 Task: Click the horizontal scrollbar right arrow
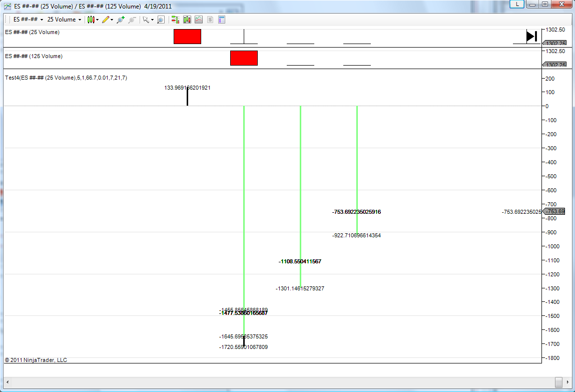pyautogui.click(x=567, y=382)
